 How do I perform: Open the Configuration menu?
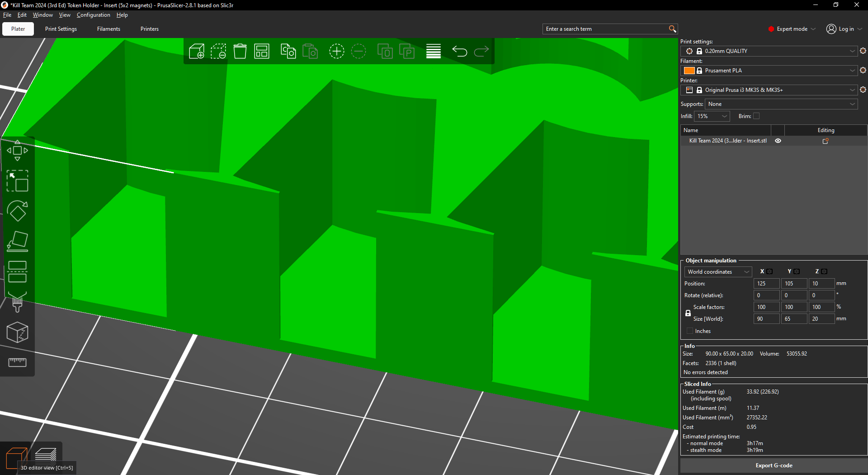pyautogui.click(x=94, y=15)
